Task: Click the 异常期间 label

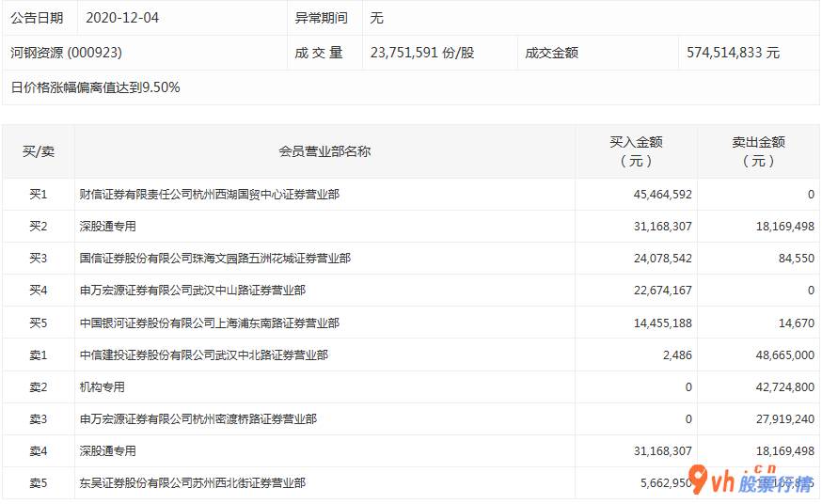Action: 321,18
